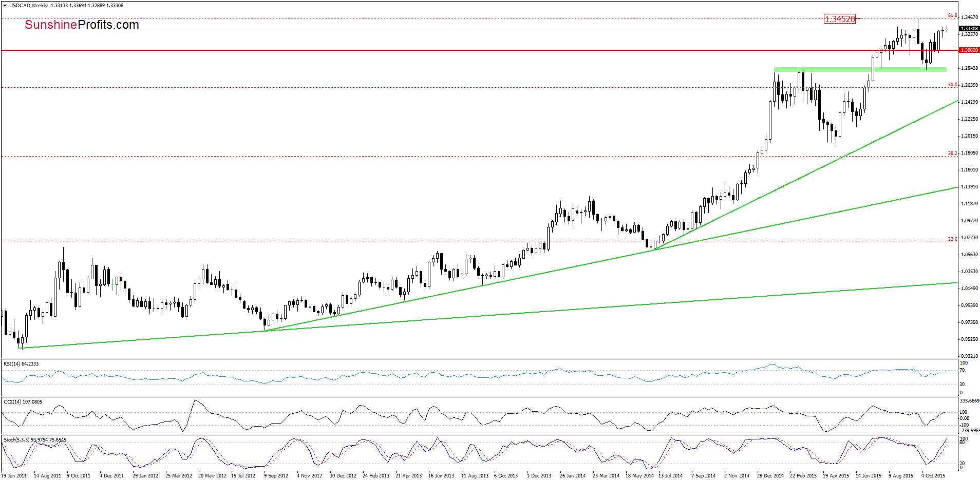Click the 1.01490 price axis value

click(x=970, y=289)
